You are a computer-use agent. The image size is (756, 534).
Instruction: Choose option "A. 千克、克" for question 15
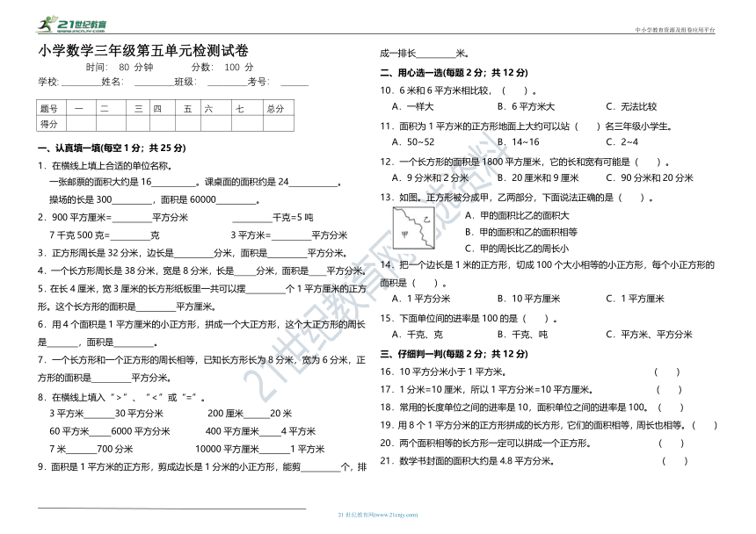418,335
